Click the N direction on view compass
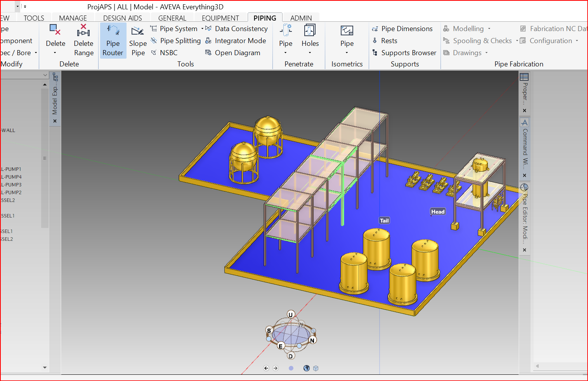588x381 pixels. (312, 340)
